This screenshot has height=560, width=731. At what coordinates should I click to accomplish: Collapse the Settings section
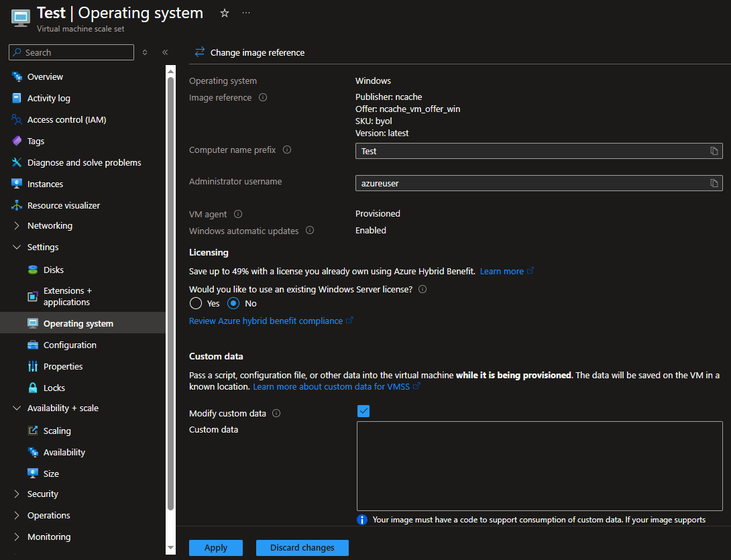pyautogui.click(x=17, y=247)
